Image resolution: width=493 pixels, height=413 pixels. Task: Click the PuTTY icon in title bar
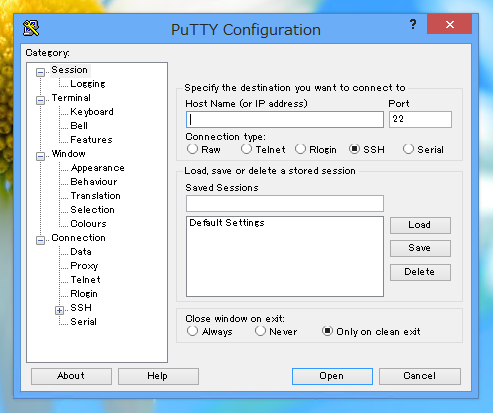31,28
